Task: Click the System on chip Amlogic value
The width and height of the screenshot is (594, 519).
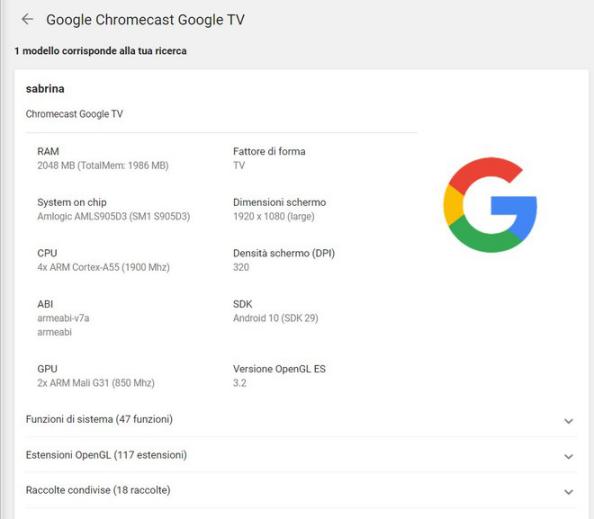Action: pyautogui.click(x=114, y=216)
